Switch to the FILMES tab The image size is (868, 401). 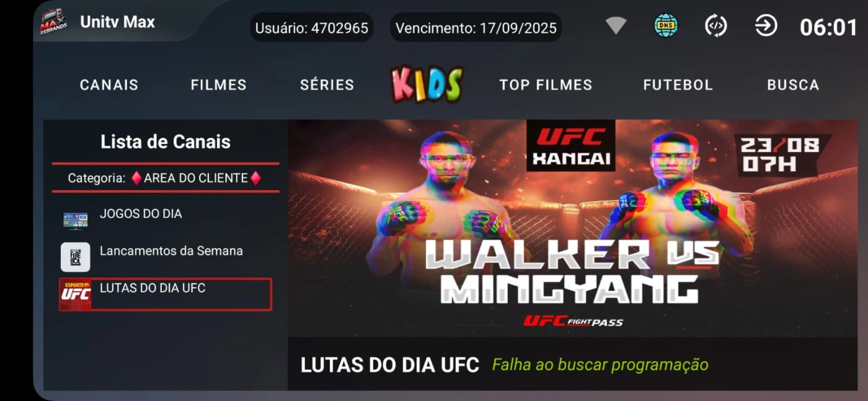219,85
